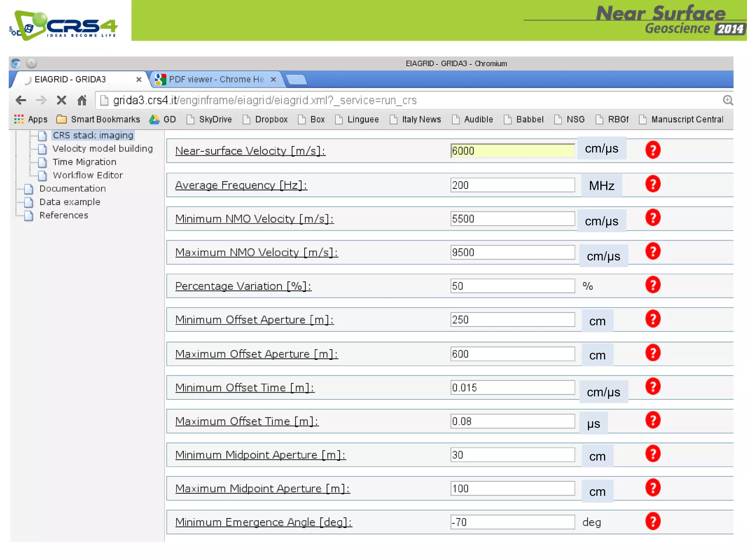Open the Dropbox bookmark
This screenshot has height=560, width=747.
click(265, 119)
